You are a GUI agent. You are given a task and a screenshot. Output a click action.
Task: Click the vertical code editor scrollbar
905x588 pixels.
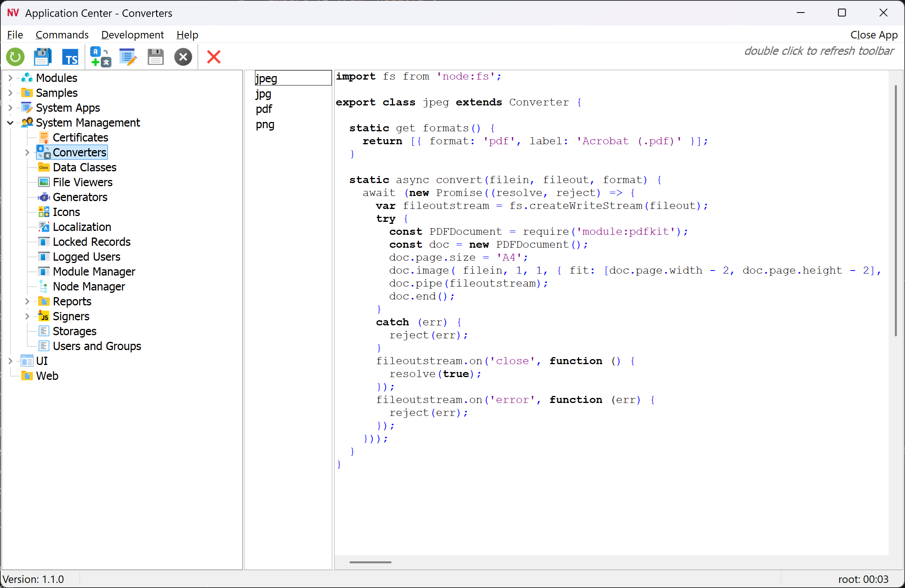896,211
